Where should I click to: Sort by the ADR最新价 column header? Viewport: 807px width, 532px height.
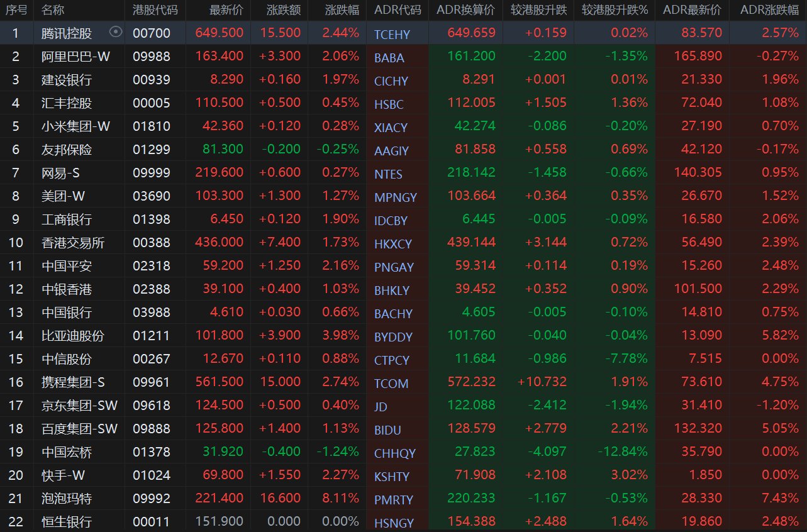(x=693, y=9)
